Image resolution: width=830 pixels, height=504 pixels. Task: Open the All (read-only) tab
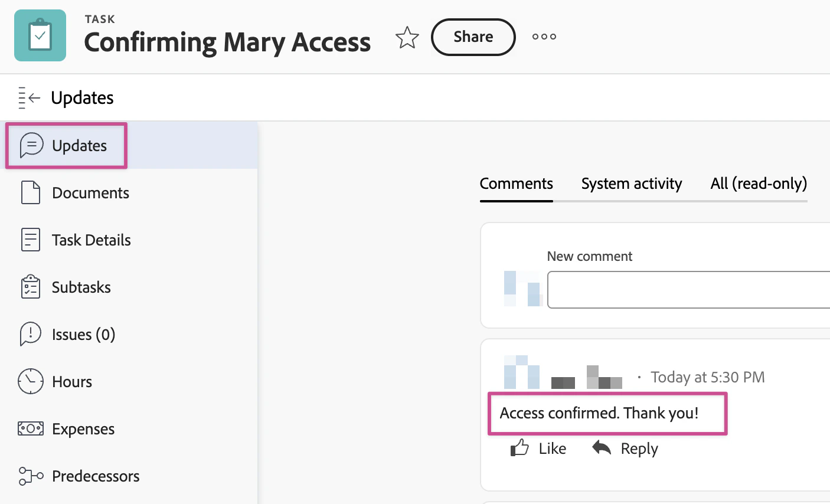click(758, 184)
